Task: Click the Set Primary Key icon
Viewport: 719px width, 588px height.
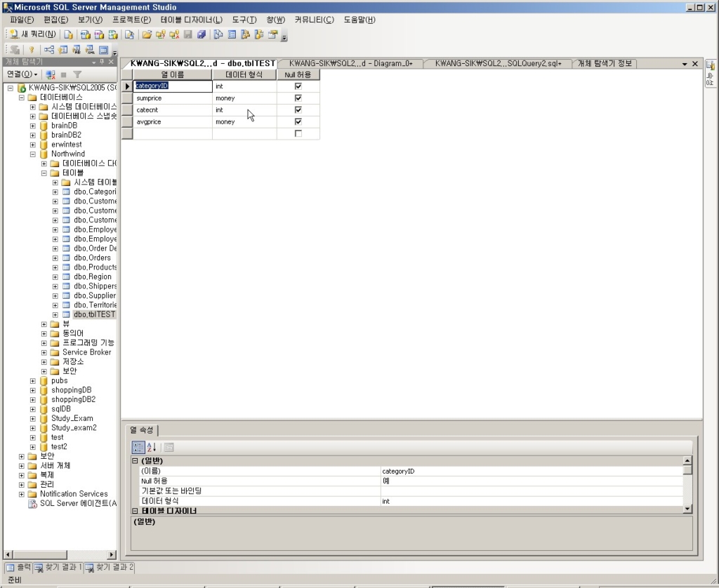Action: click(31, 50)
